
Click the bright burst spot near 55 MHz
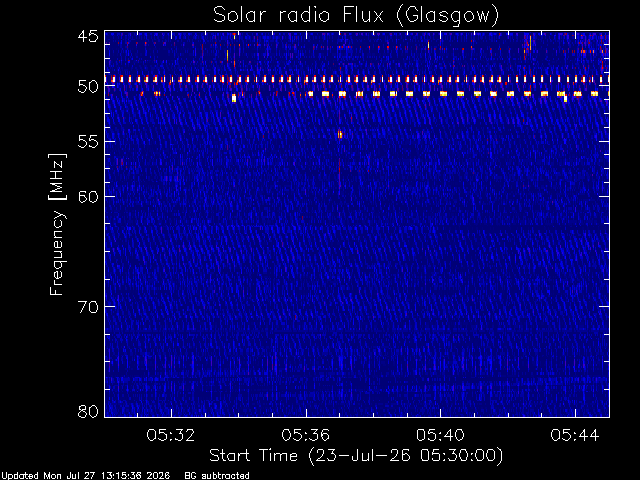[340, 134]
